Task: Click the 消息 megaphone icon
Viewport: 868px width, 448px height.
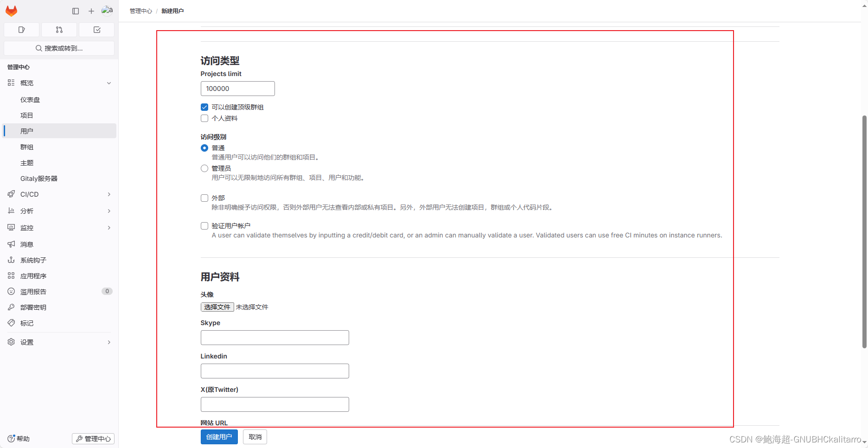Action: pos(11,244)
